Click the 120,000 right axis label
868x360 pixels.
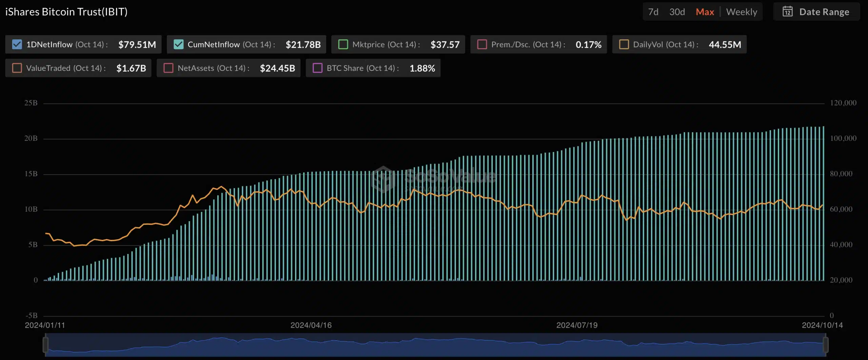(843, 103)
